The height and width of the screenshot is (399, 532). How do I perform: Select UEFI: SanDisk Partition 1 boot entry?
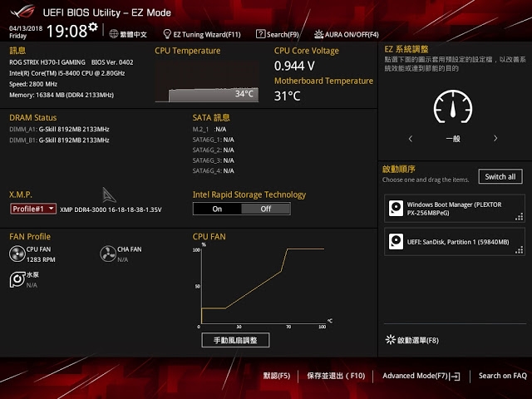tap(455, 242)
